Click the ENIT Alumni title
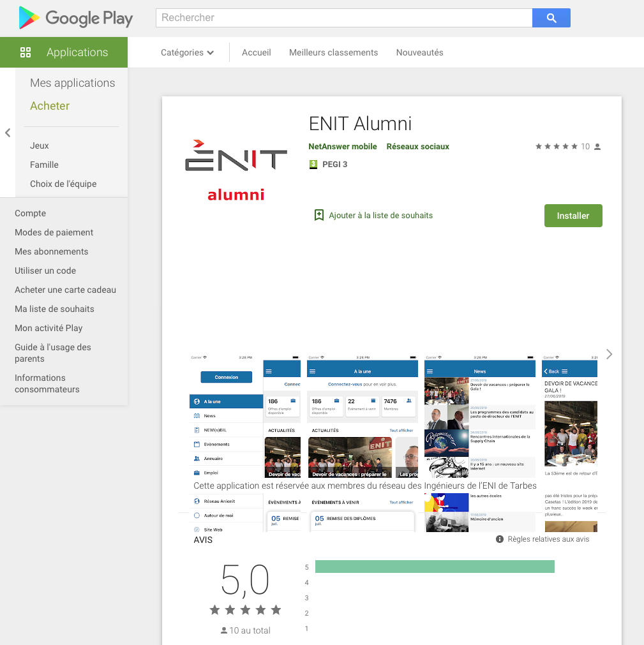The image size is (644, 645). (x=360, y=123)
